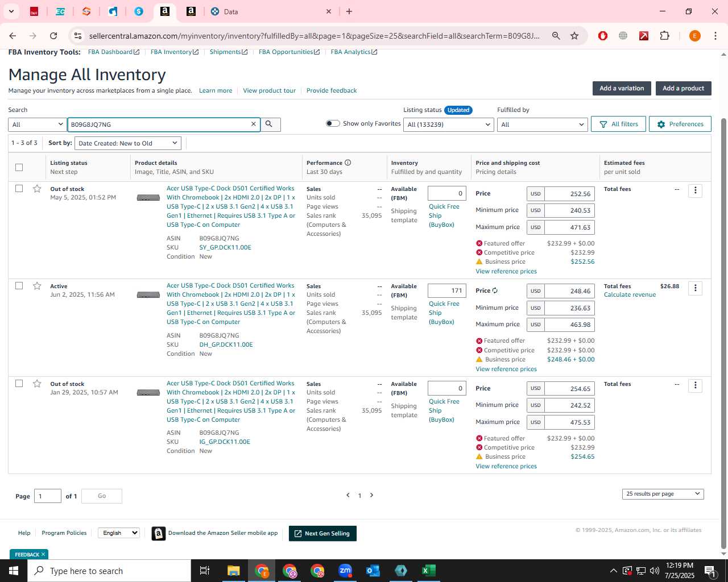Open the 25 results per page dropdown
The width and height of the screenshot is (728, 582).
tap(663, 494)
